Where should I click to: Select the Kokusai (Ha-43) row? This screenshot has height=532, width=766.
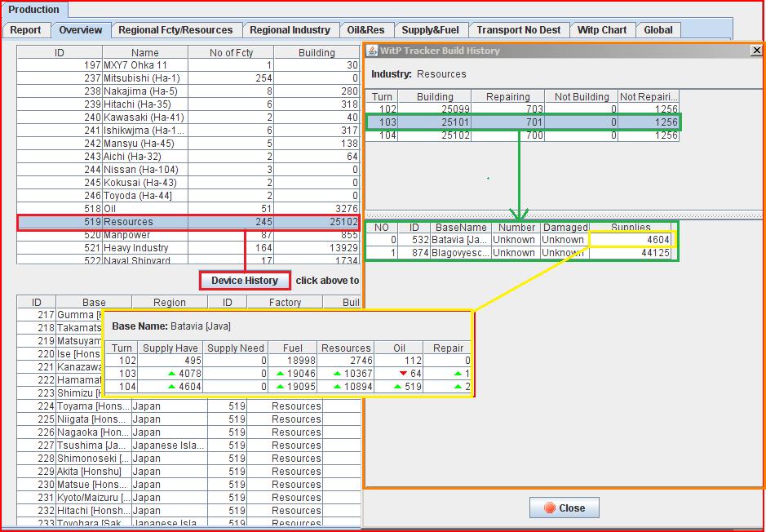(188, 183)
